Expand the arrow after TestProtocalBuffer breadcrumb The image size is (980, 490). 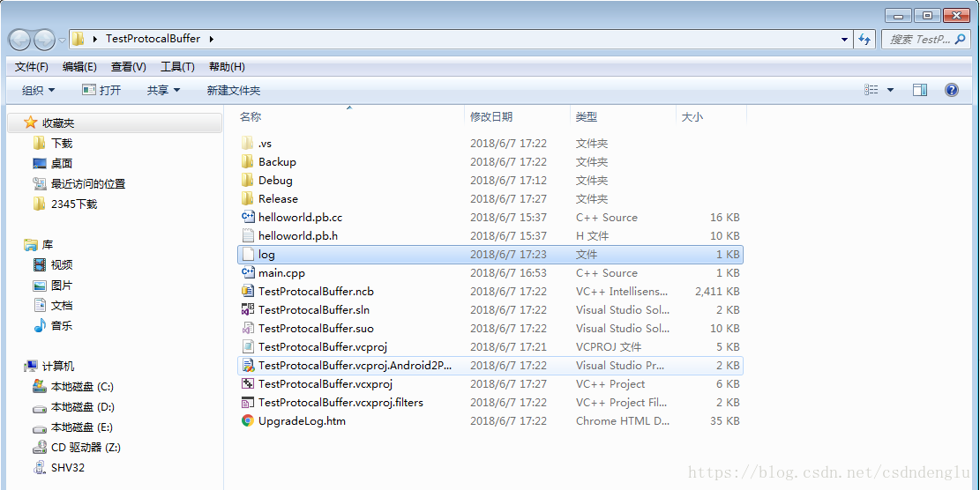pyautogui.click(x=211, y=39)
